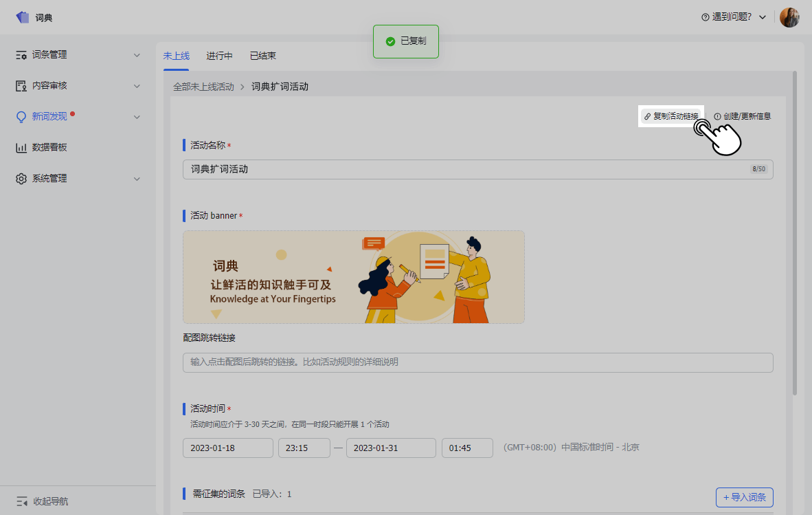Click the 系统管理 gear icon
This screenshot has width=812, height=515.
coord(21,179)
